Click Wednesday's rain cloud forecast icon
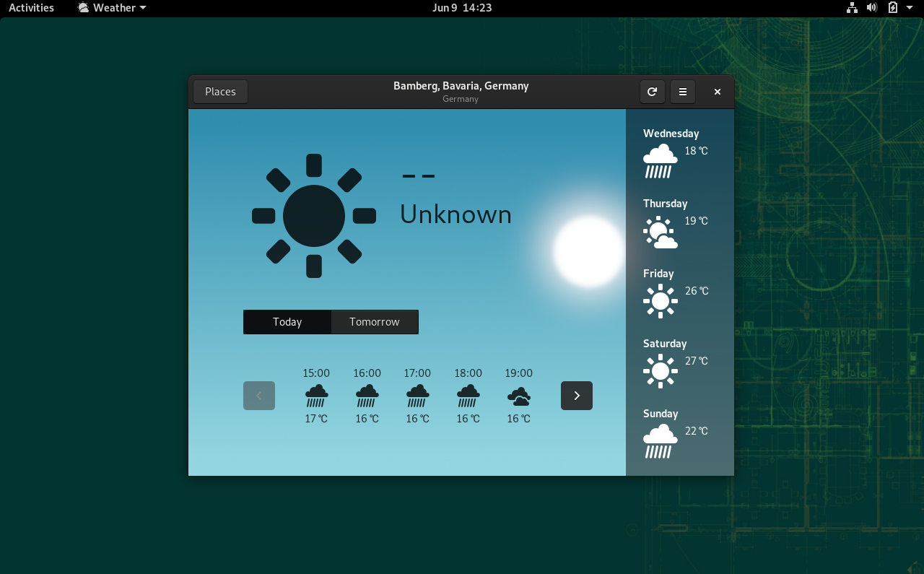 (660, 161)
